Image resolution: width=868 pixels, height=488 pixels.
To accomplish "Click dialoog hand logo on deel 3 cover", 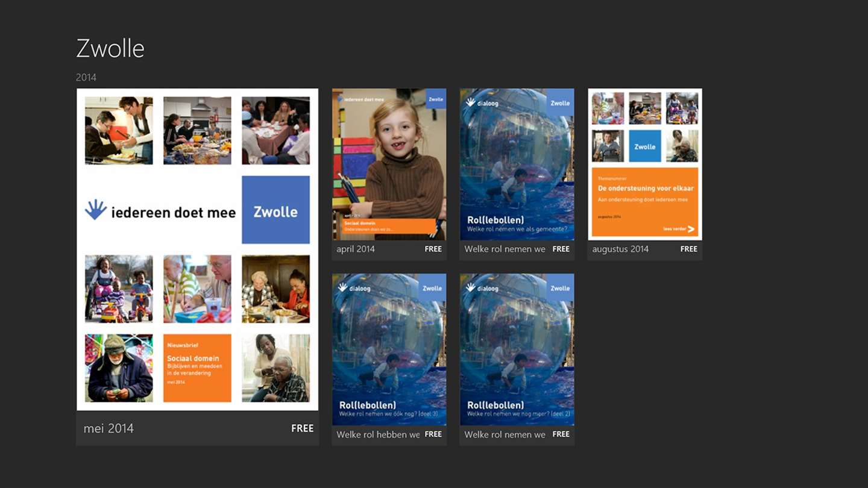I will (342, 287).
